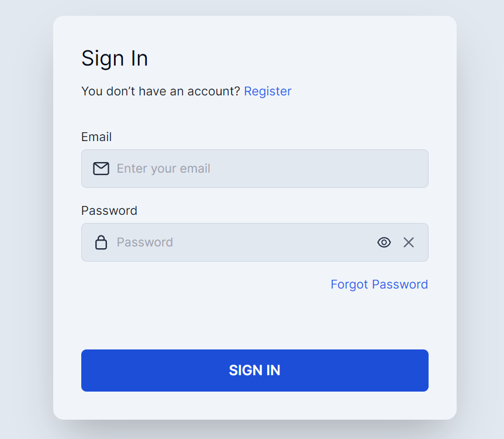Focus the Password input field

click(246, 242)
